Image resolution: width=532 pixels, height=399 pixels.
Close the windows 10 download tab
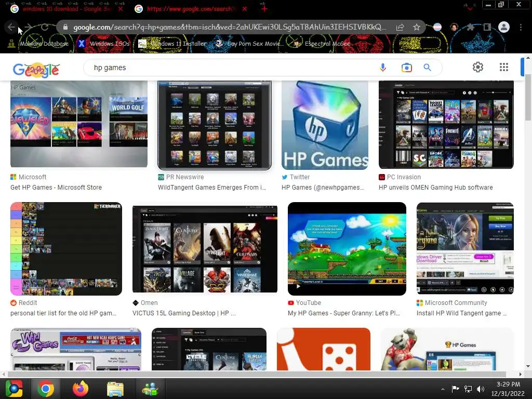tap(121, 9)
